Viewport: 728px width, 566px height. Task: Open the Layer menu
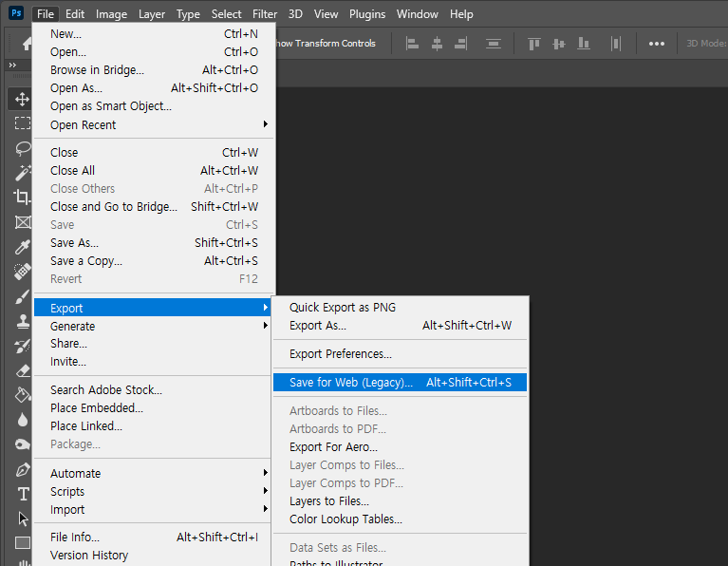pos(152,14)
